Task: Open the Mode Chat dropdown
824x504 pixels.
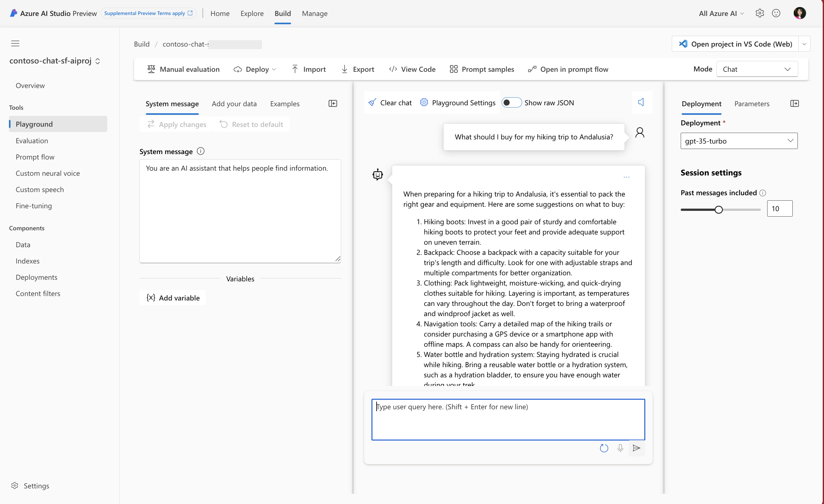Action: click(756, 69)
